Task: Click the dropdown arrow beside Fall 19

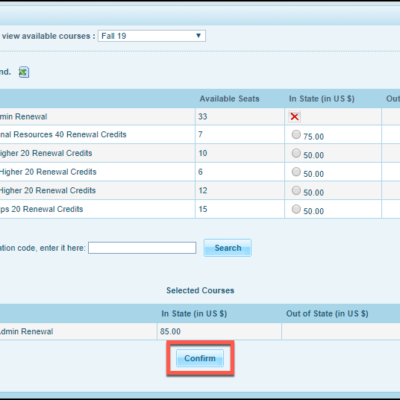Action: [x=198, y=36]
